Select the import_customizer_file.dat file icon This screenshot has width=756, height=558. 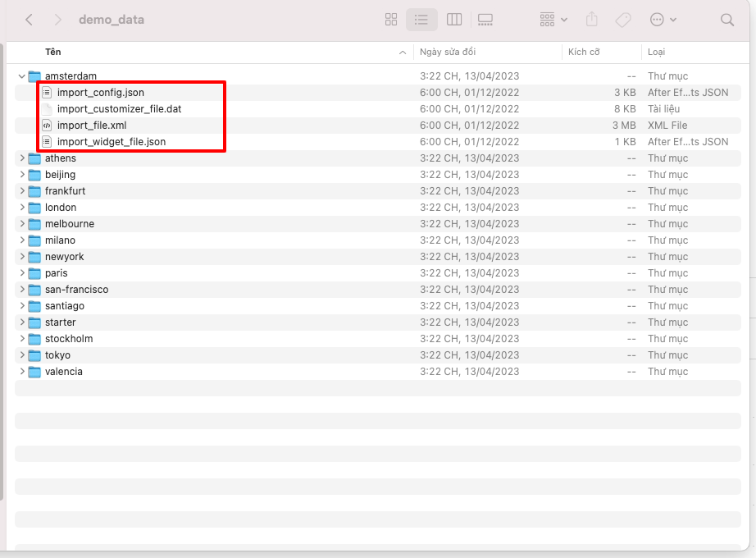47,109
